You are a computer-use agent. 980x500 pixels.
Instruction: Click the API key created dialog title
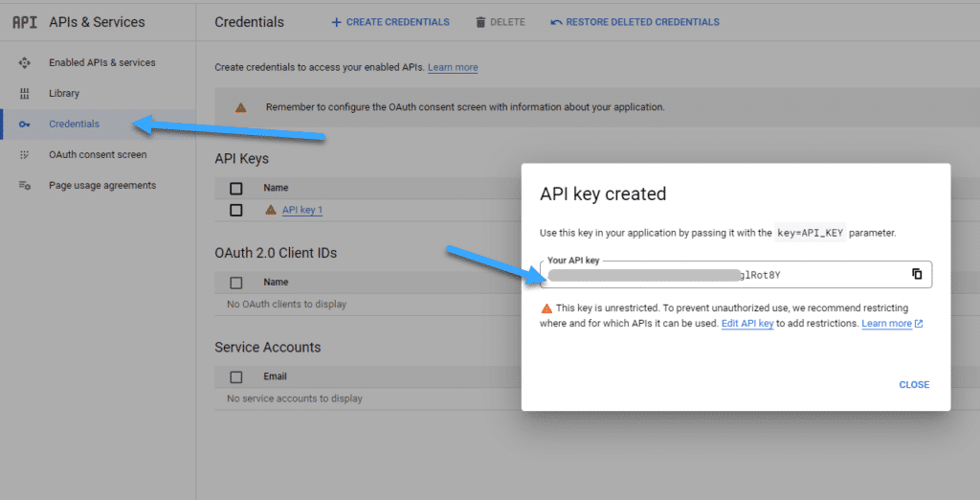(603, 194)
